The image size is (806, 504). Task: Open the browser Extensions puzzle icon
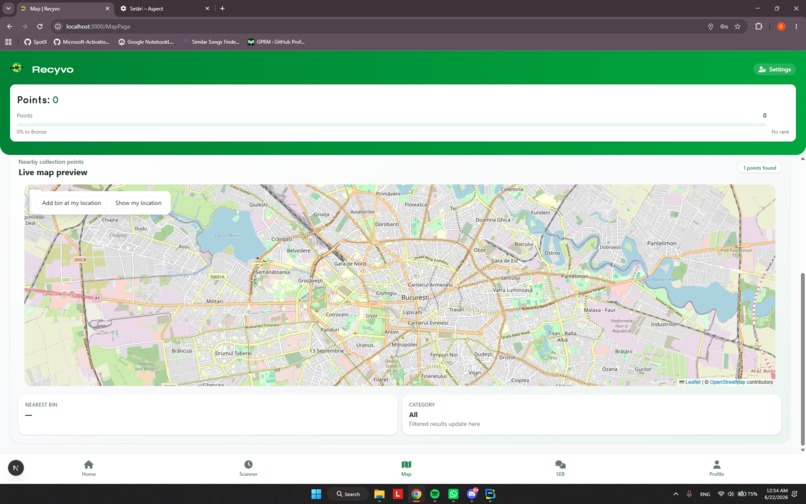pos(759,26)
